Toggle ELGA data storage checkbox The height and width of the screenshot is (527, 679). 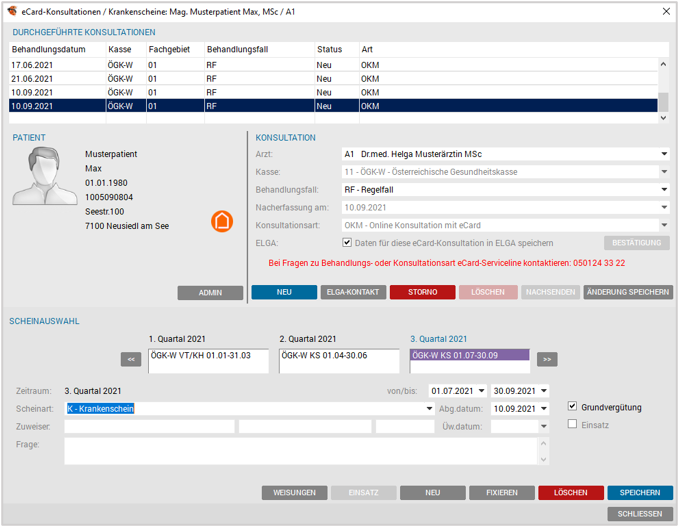click(347, 242)
